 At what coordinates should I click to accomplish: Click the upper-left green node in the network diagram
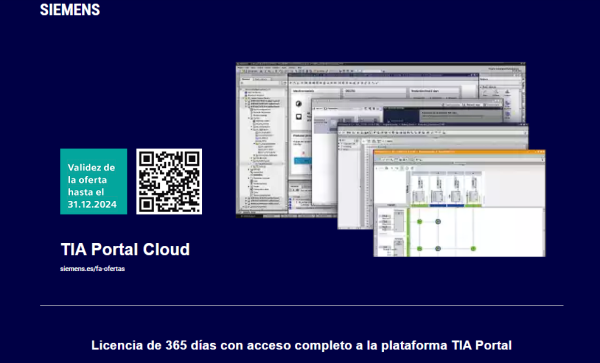click(x=419, y=221)
